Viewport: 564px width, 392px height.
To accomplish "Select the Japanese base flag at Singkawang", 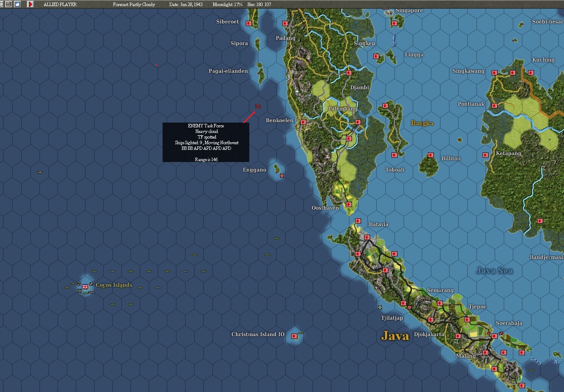I will coord(494,73).
